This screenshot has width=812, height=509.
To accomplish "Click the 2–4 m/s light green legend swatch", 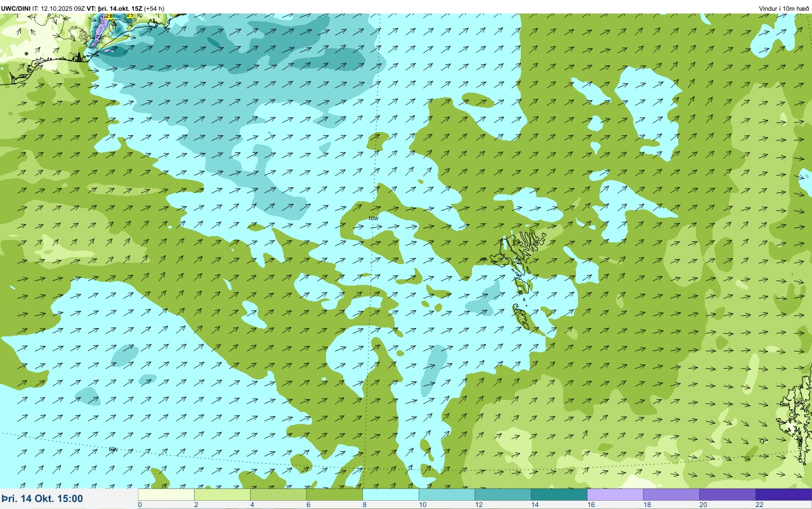I will (222, 494).
